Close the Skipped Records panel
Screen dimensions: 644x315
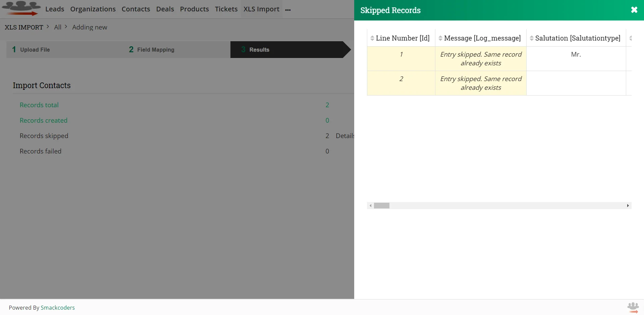(634, 10)
